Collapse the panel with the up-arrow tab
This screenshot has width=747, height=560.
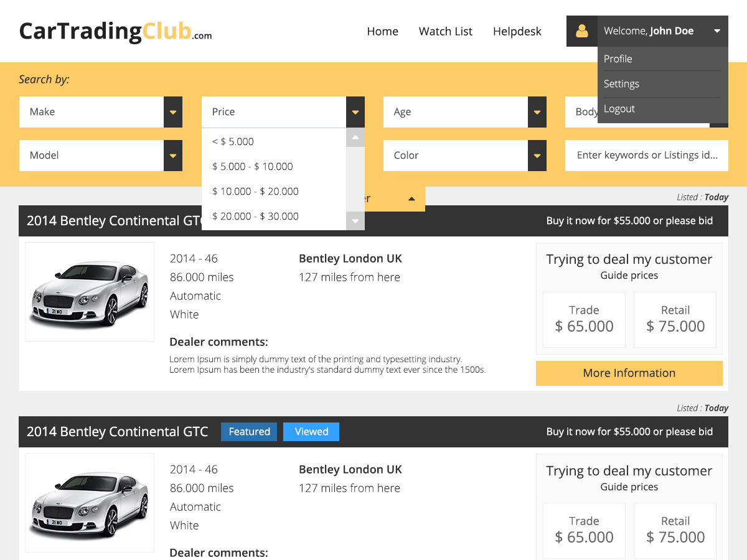(x=411, y=199)
